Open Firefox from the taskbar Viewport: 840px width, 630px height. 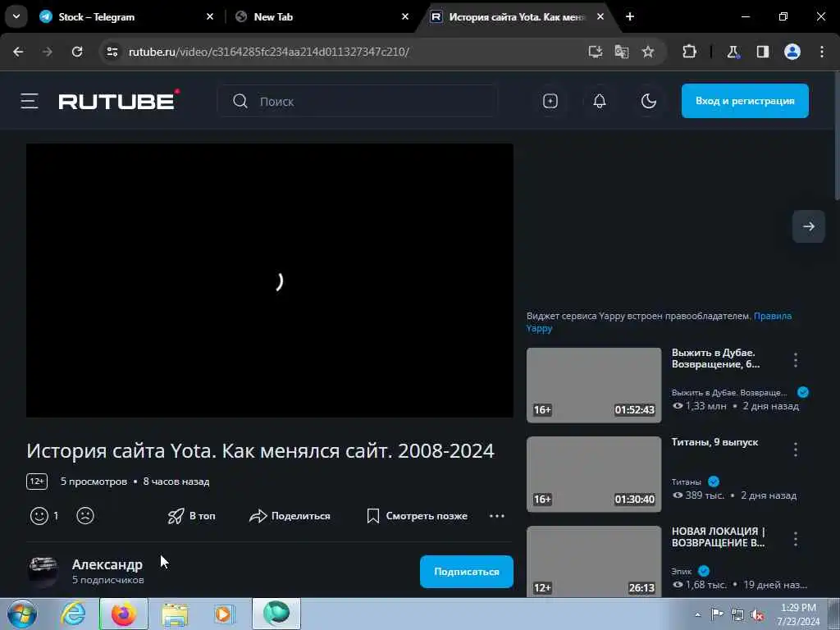coord(123,614)
